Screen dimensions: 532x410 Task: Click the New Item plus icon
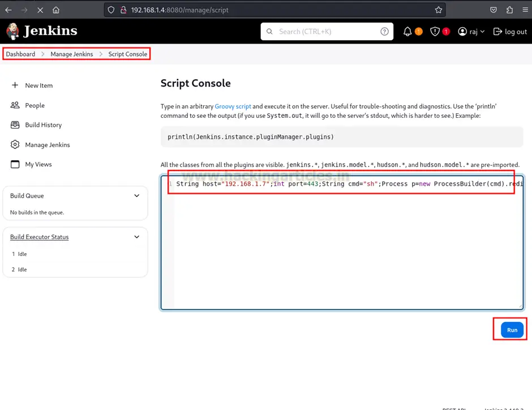(15, 85)
